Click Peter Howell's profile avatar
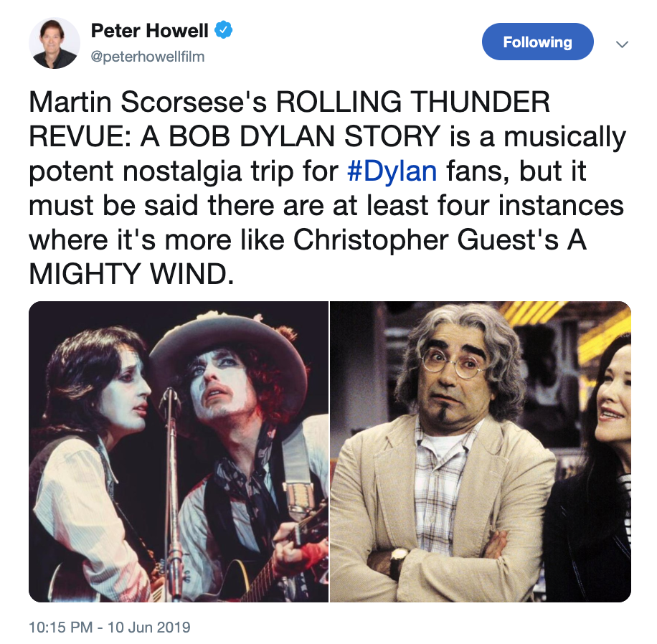This screenshot has height=644, width=657. click(x=55, y=43)
